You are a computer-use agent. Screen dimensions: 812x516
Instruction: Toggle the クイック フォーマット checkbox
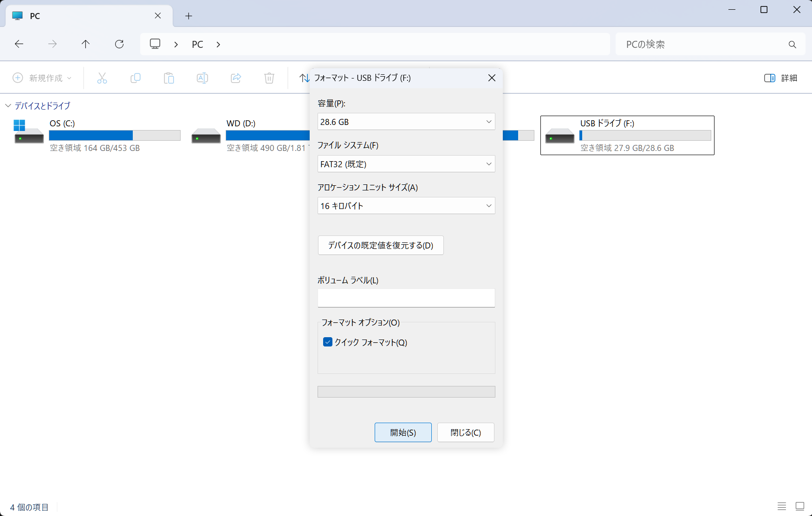coord(328,342)
